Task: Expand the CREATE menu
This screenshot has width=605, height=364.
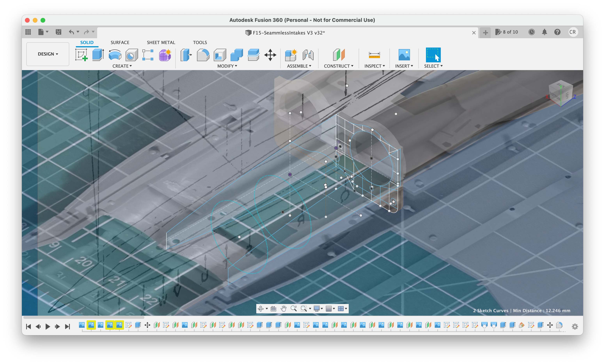Action: [x=122, y=66]
